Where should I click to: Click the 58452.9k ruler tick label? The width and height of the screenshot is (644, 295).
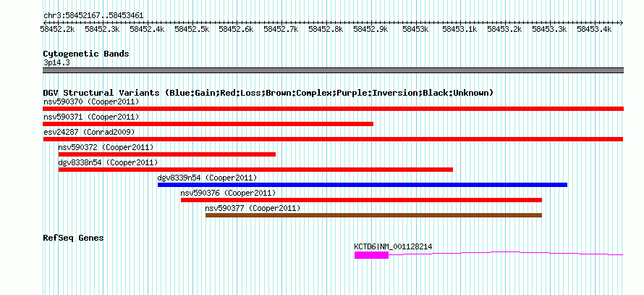(370, 29)
